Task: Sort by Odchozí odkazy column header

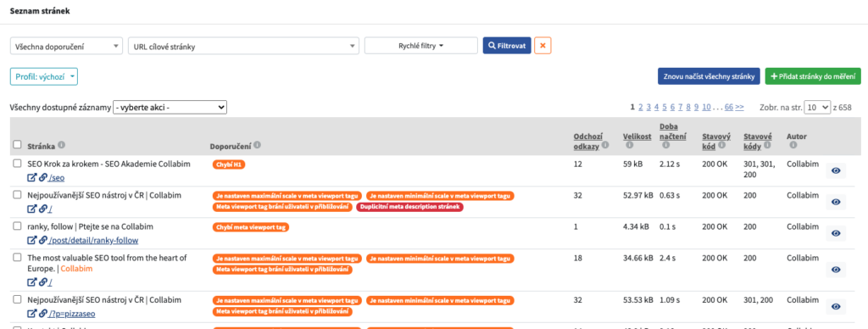Action: click(587, 141)
